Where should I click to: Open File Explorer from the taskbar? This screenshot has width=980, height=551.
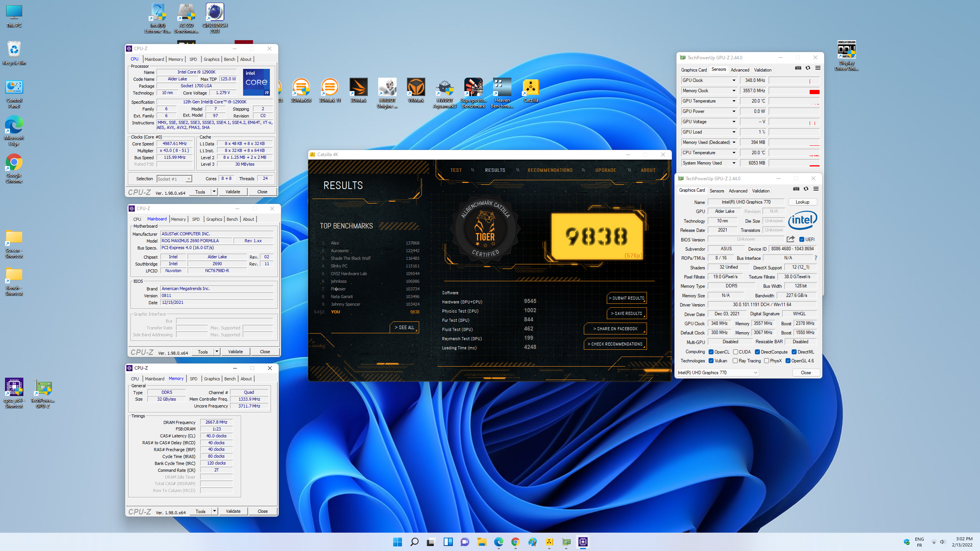point(482,542)
